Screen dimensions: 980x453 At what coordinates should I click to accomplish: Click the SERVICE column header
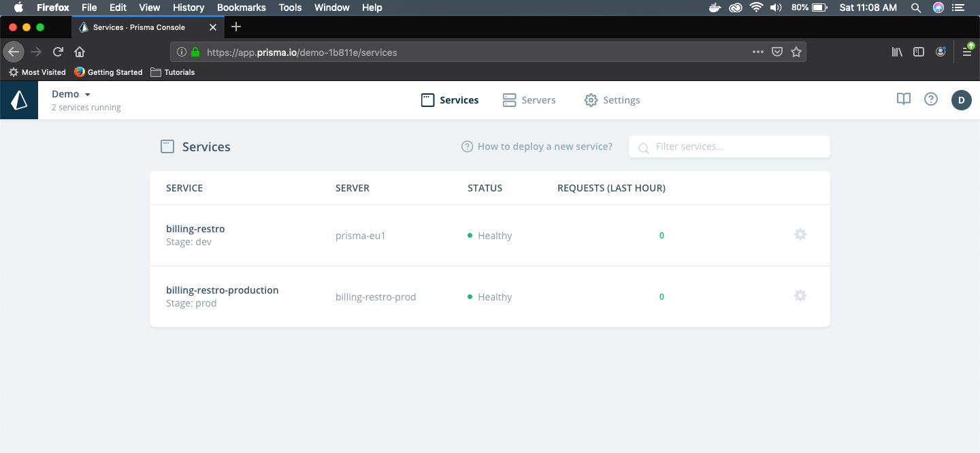(184, 188)
